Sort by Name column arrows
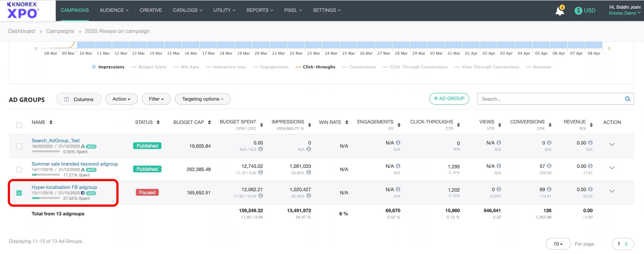 pos(51,122)
